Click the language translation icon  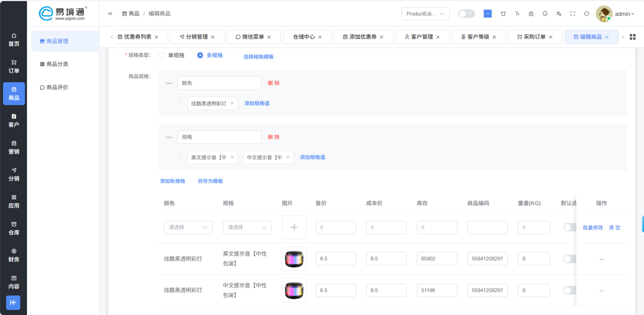click(x=559, y=14)
